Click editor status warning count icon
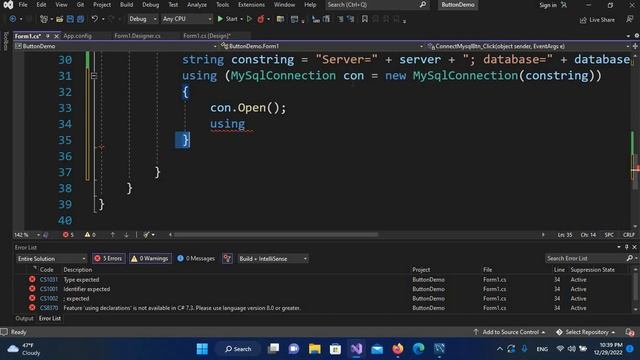 tap(87, 235)
